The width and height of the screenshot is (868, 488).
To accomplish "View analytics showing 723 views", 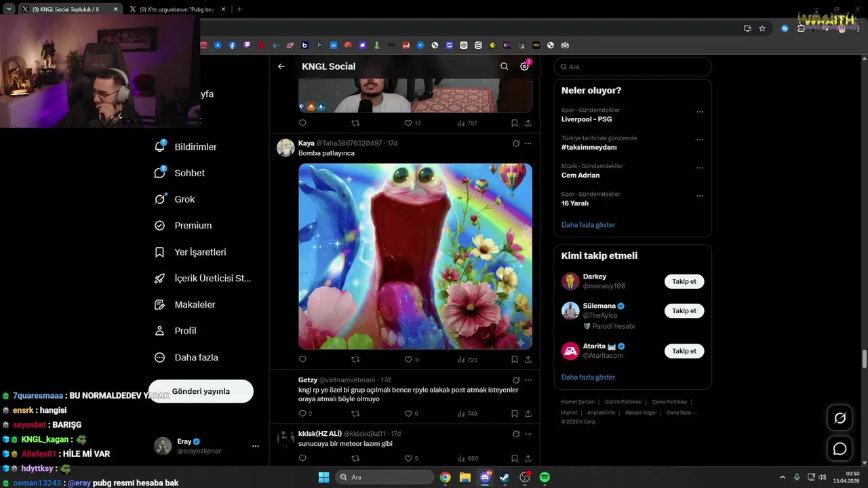I will (468, 359).
